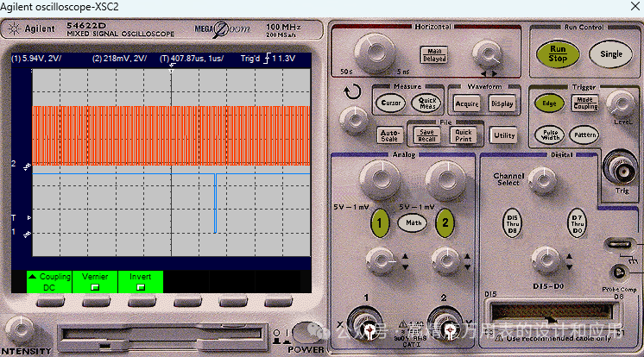Click the Auto-Scale button
Image resolution: width=644 pixels, height=357 pixels.
(x=389, y=135)
